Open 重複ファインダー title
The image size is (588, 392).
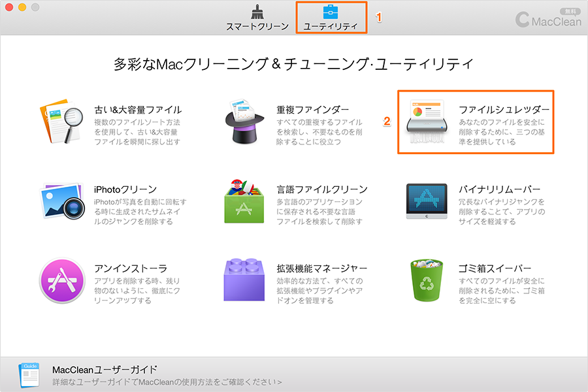[x=313, y=110]
